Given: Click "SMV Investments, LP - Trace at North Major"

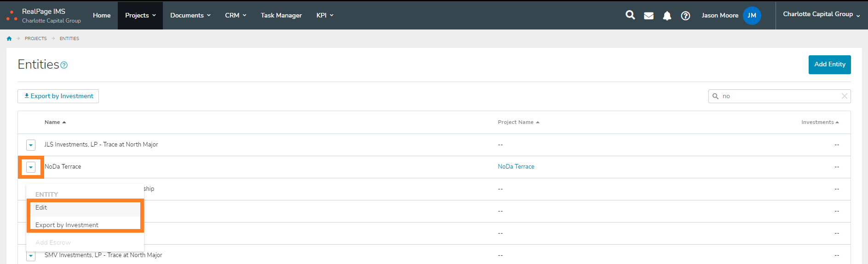Looking at the screenshot, I should pyautogui.click(x=103, y=255).
